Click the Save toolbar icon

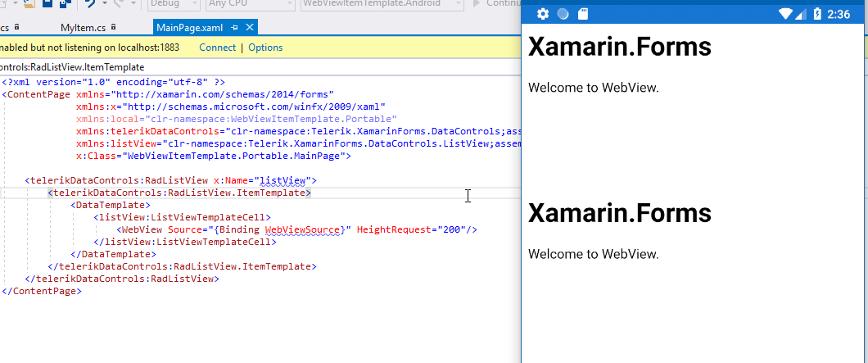point(47,3)
